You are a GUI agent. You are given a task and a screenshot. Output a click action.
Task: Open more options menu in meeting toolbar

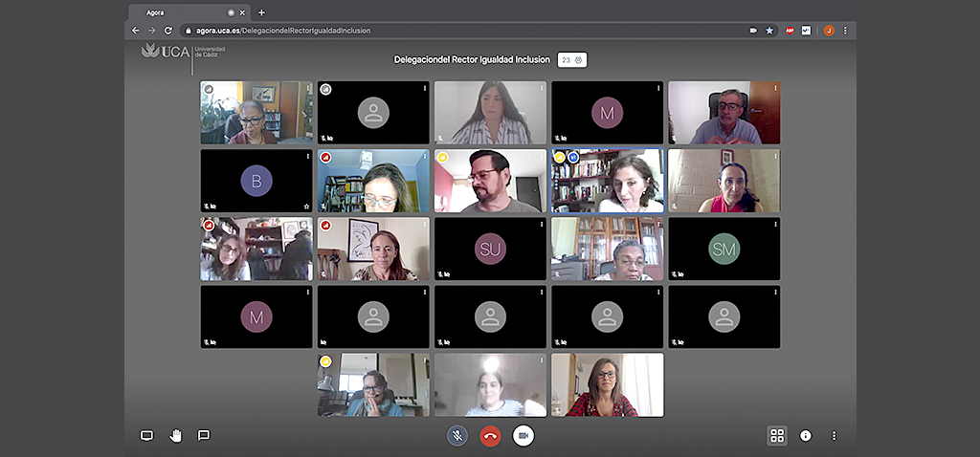pos(834,436)
